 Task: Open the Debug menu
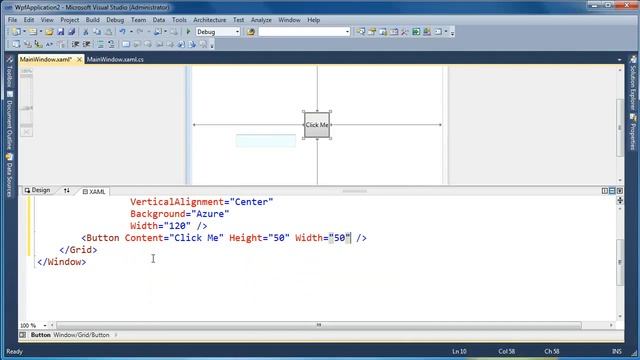115,20
